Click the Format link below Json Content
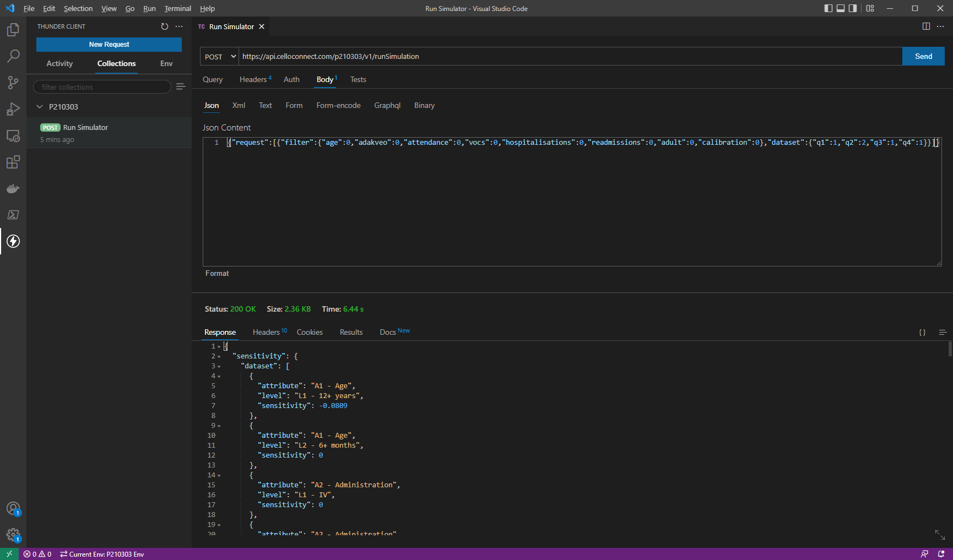Screen dimensions: 953x560 coord(217,273)
